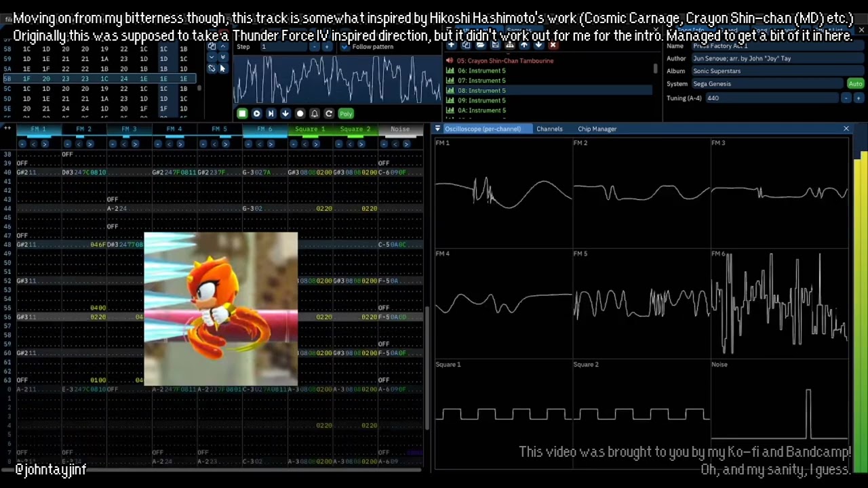Move instrument up in the list
This screenshot has height=488, width=868.
[x=524, y=45]
